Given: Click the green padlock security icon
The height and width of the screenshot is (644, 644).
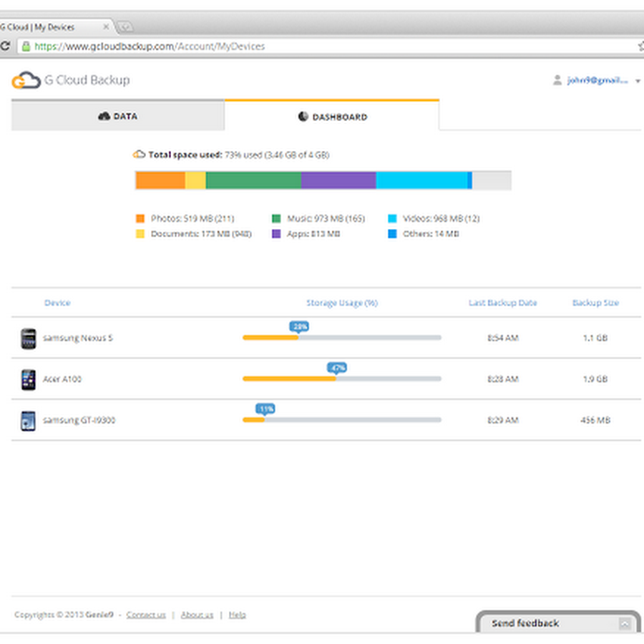Looking at the screenshot, I should click(26, 46).
